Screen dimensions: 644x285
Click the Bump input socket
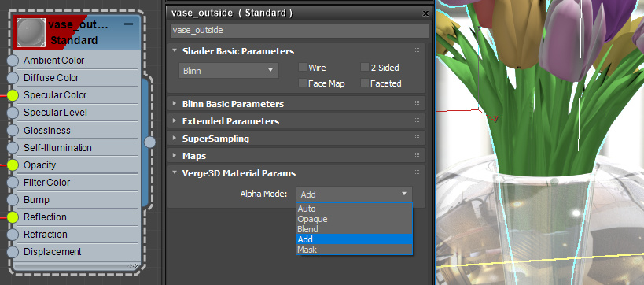coord(13,200)
